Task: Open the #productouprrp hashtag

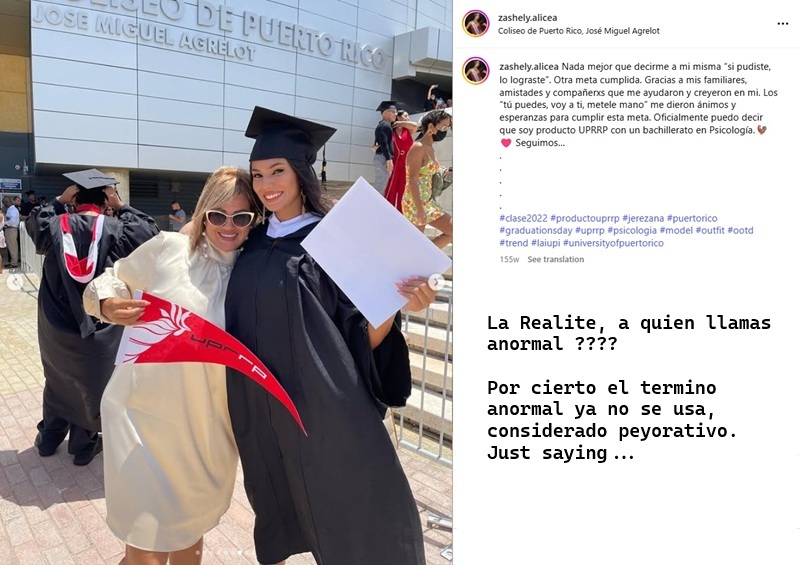Action: (585, 218)
